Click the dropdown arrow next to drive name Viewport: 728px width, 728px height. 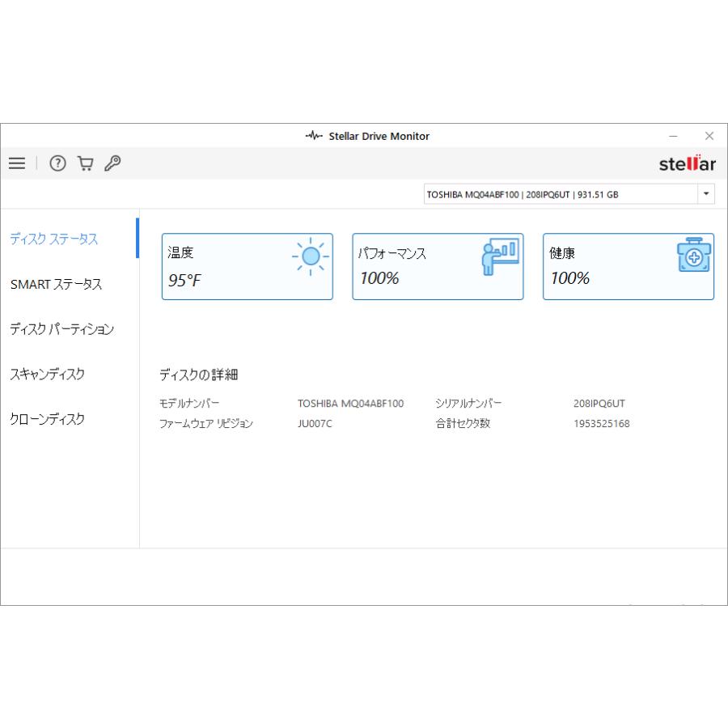705,193
